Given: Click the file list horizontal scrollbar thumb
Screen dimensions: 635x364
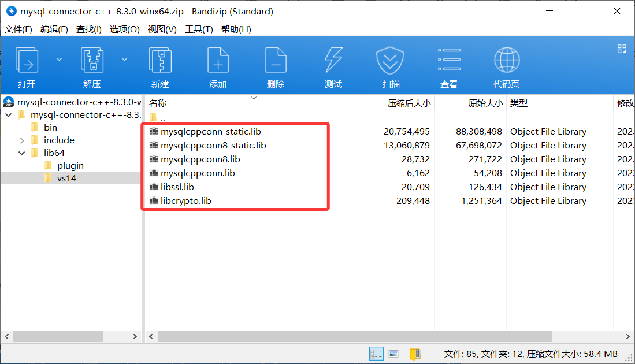Looking at the screenshot, I should (354, 336).
